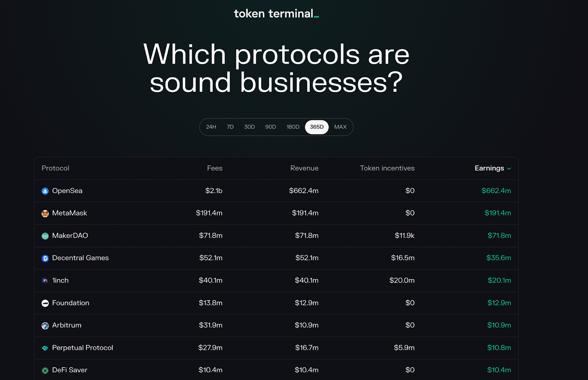
Task: Click the DeFi Saver logo icon
Action: point(45,370)
